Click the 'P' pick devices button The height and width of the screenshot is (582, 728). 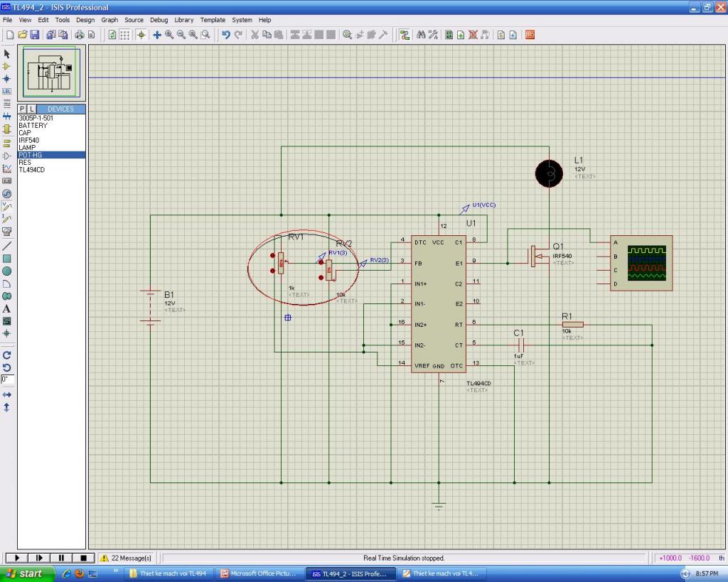click(22, 109)
